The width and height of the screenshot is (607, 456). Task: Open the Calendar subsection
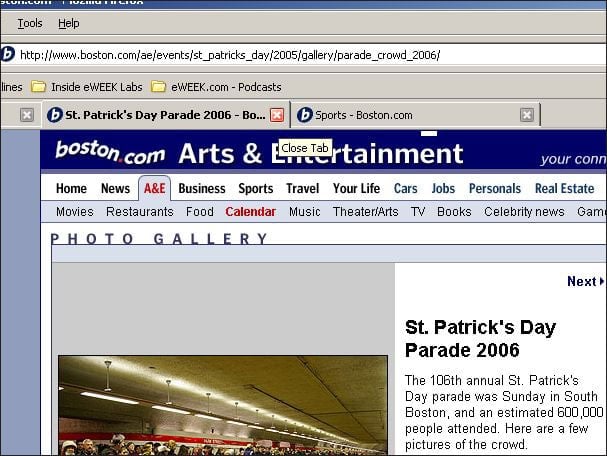click(x=250, y=212)
